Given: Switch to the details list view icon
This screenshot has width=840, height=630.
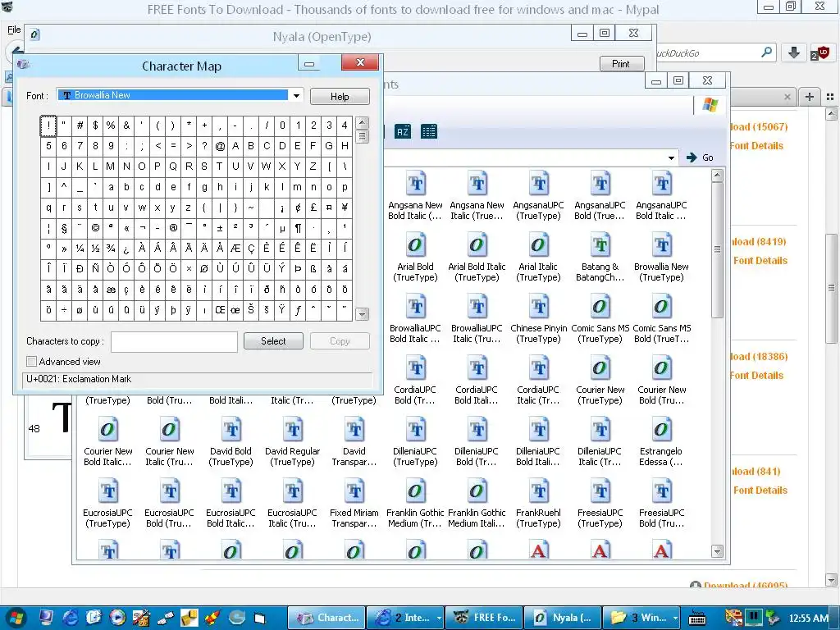Looking at the screenshot, I should (x=428, y=131).
